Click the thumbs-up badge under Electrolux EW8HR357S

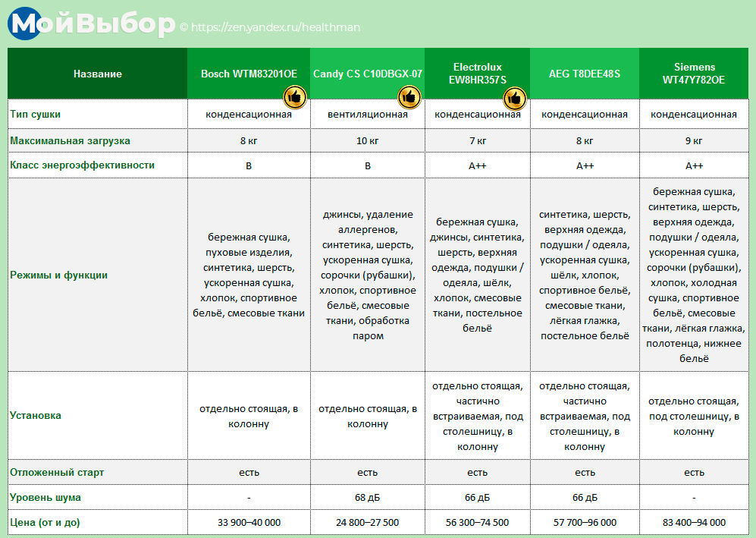click(515, 99)
